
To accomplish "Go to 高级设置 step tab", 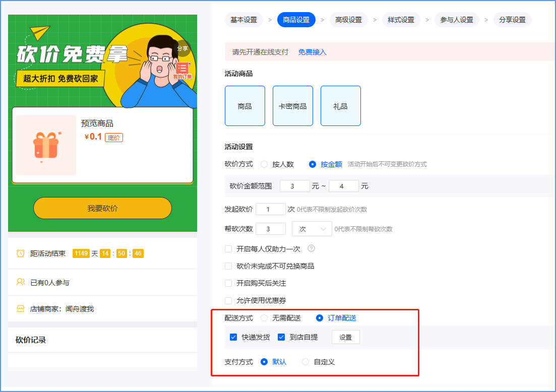I will pyautogui.click(x=349, y=20).
